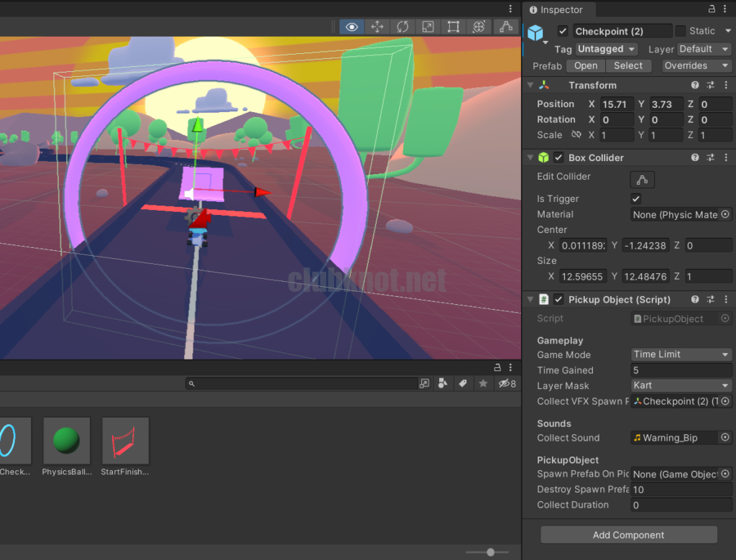Disable the Box Collider component checkbox

(558, 157)
